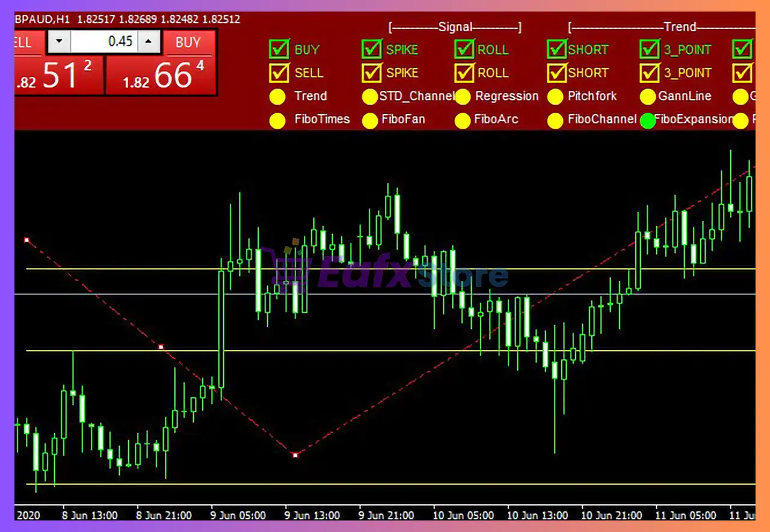Toggle the FiboChannel yellow circle
This screenshot has width=770, height=532.
coord(555,120)
